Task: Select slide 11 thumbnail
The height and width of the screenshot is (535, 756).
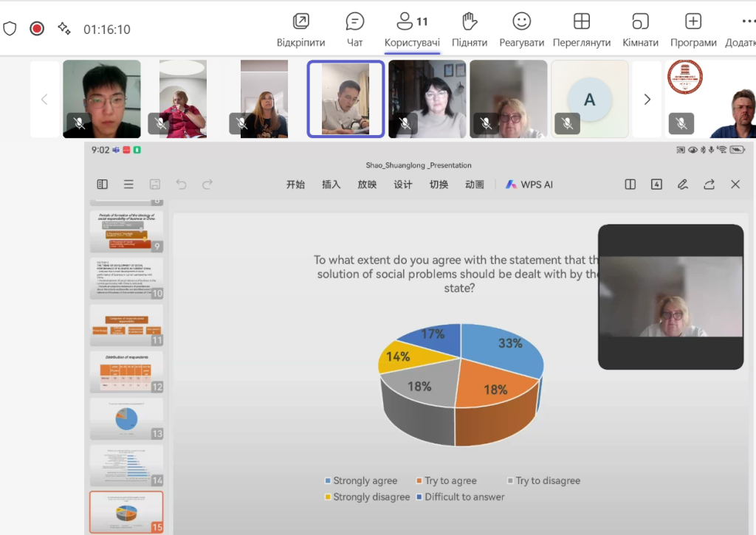Action: (x=126, y=325)
